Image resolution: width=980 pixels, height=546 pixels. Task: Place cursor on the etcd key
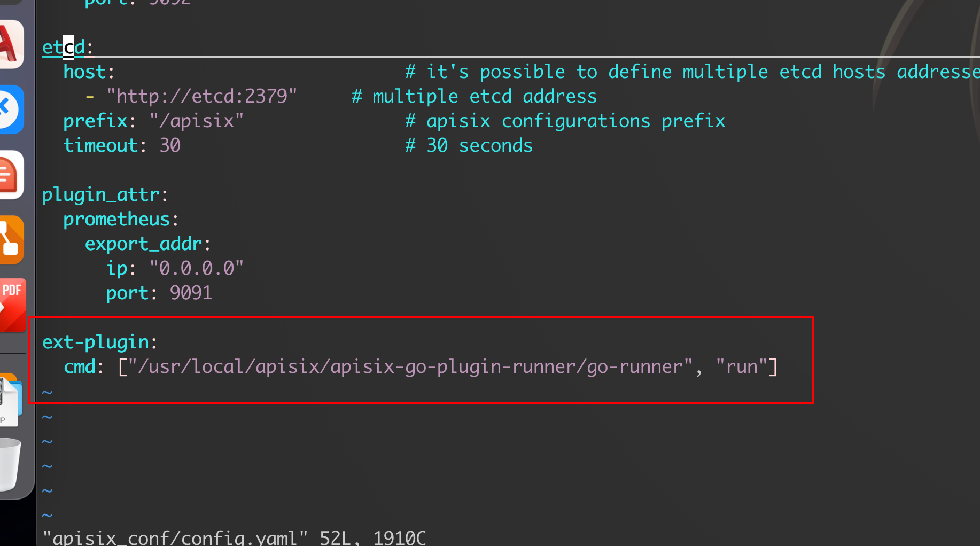click(63, 47)
